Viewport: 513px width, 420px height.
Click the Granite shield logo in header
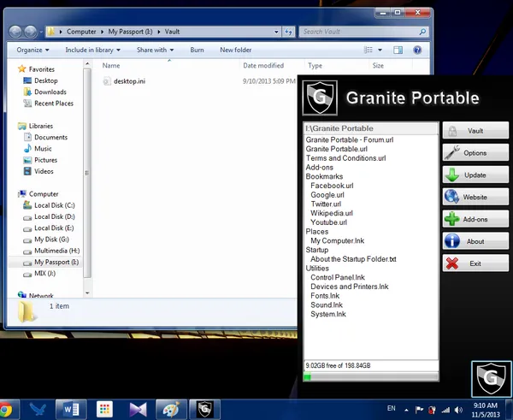[x=320, y=98]
